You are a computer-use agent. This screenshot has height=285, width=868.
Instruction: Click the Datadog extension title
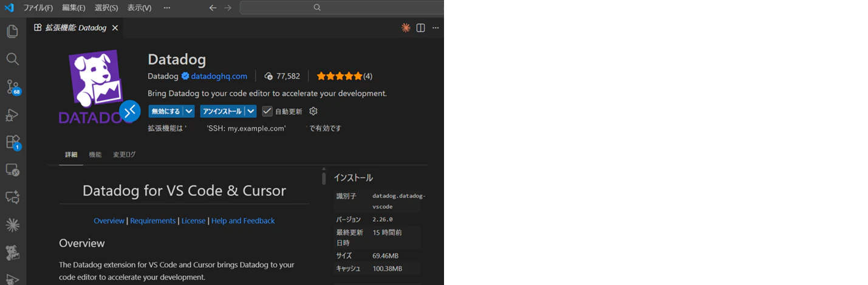(x=177, y=60)
